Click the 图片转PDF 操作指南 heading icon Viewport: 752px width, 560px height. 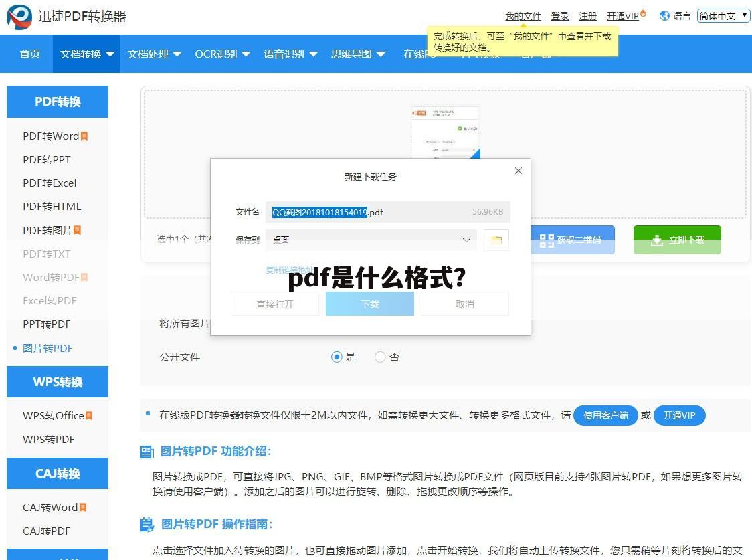click(147, 524)
